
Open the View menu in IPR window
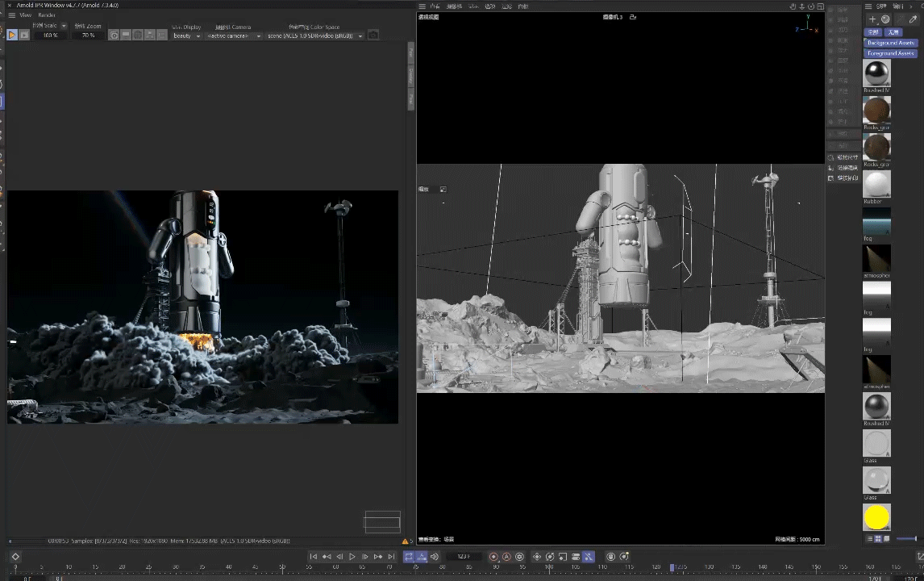[x=25, y=15]
